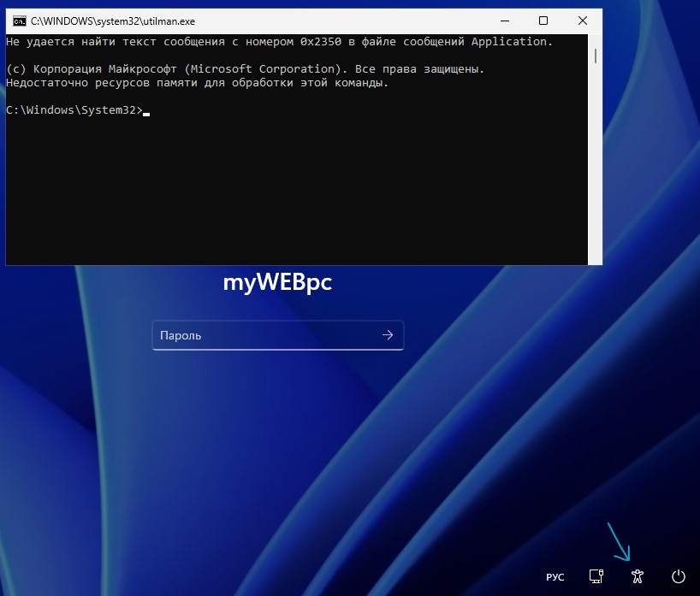700x596 pixels.
Task: Click the console vertical scrollbar thumb
Action: tap(595, 56)
